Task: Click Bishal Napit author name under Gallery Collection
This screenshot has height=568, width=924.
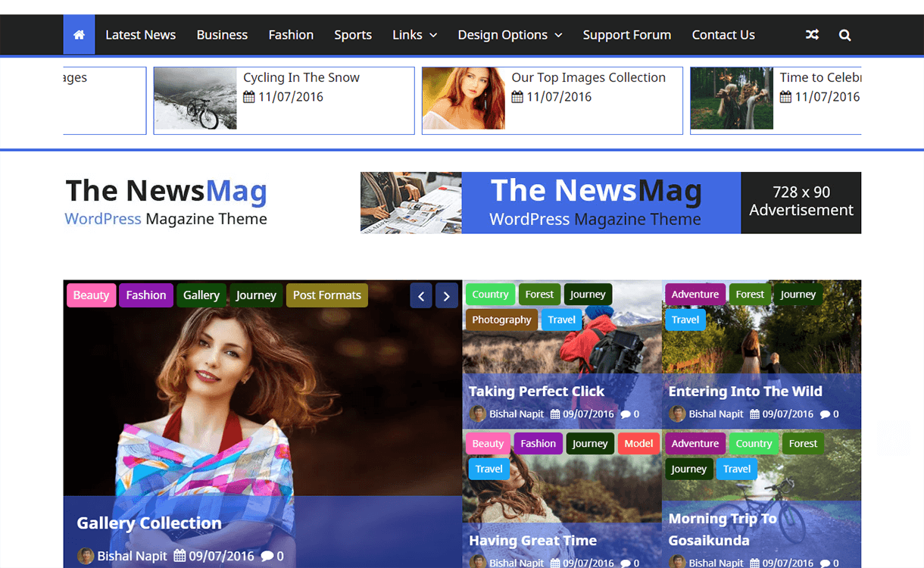Action: (x=133, y=556)
